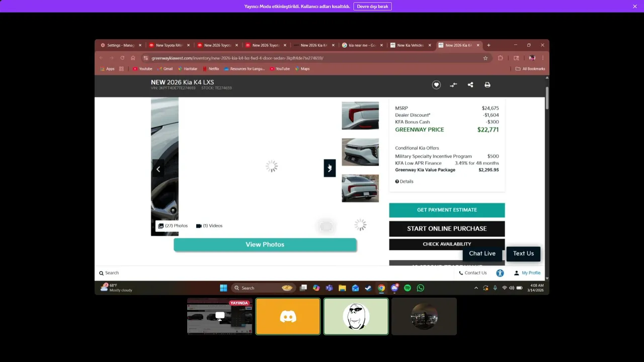The height and width of the screenshot is (362, 644).
Task: Open the Gmail bookmark
Action: (x=165, y=69)
